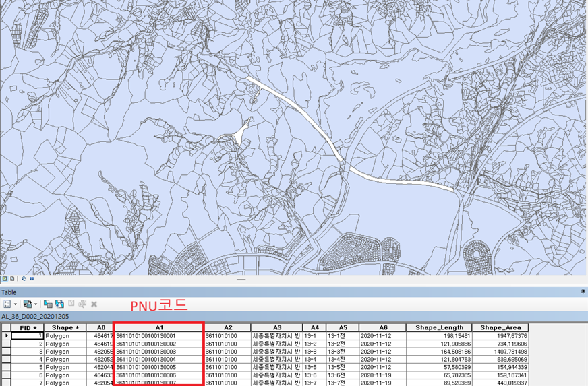This screenshot has height=386, width=588.
Task: Open the Related Tables icon
Action: [26, 304]
